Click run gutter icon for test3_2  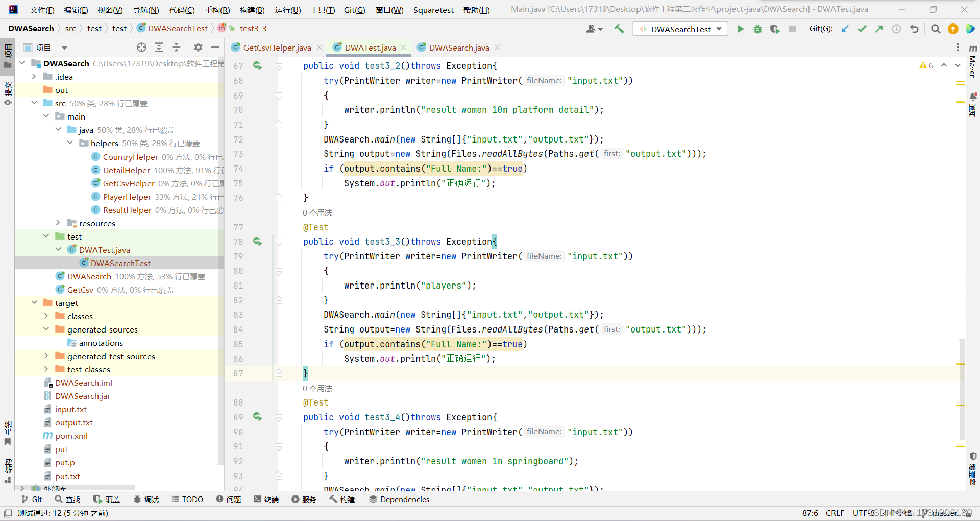[257, 66]
